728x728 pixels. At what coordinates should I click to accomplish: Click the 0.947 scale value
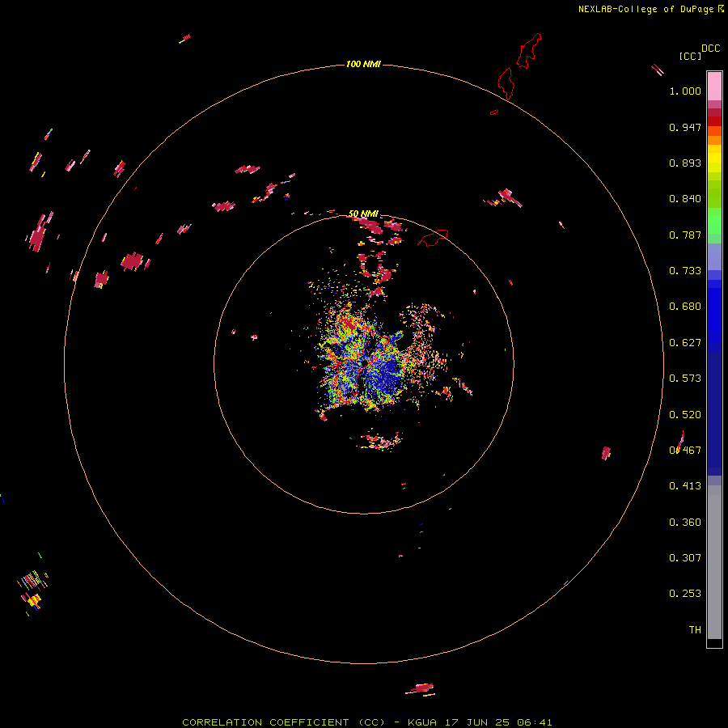(x=685, y=127)
